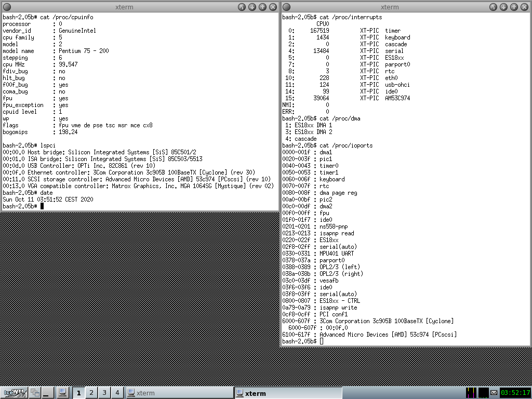
Task: Switch to workspace 4
Action: coord(117,393)
